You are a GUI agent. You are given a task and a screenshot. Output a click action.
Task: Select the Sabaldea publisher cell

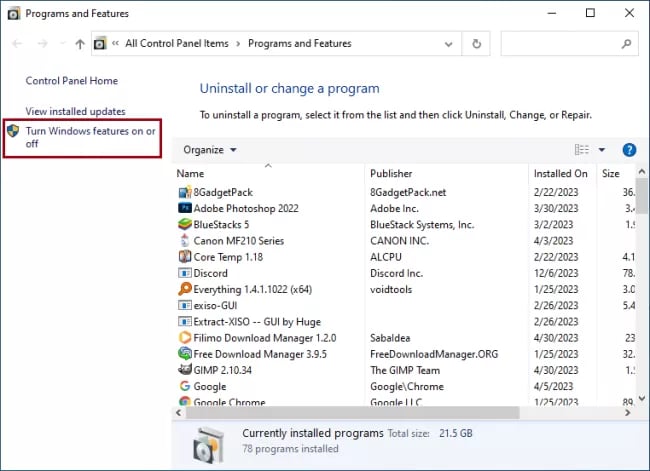390,338
